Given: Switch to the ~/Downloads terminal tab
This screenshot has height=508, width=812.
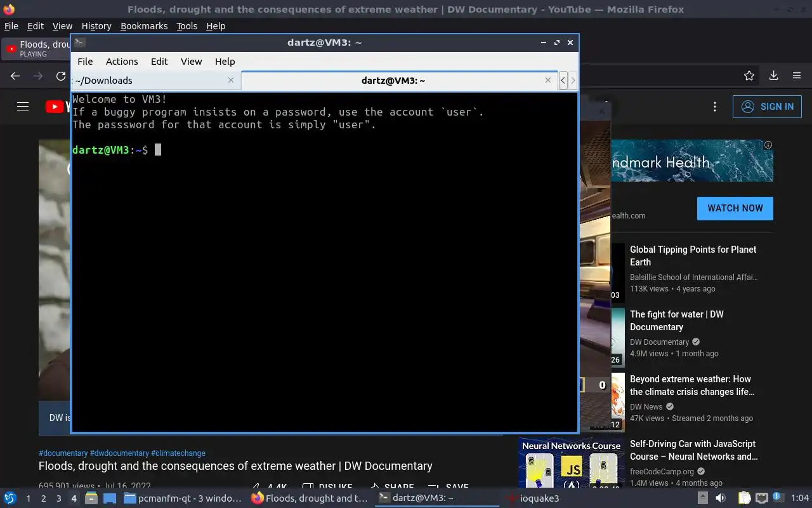Looking at the screenshot, I should click(155, 80).
